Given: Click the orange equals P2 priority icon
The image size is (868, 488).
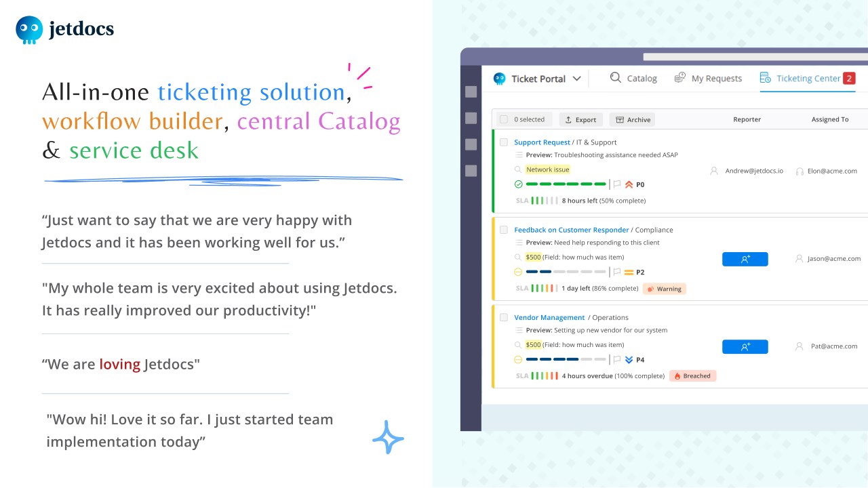Looking at the screenshot, I should 629,272.
